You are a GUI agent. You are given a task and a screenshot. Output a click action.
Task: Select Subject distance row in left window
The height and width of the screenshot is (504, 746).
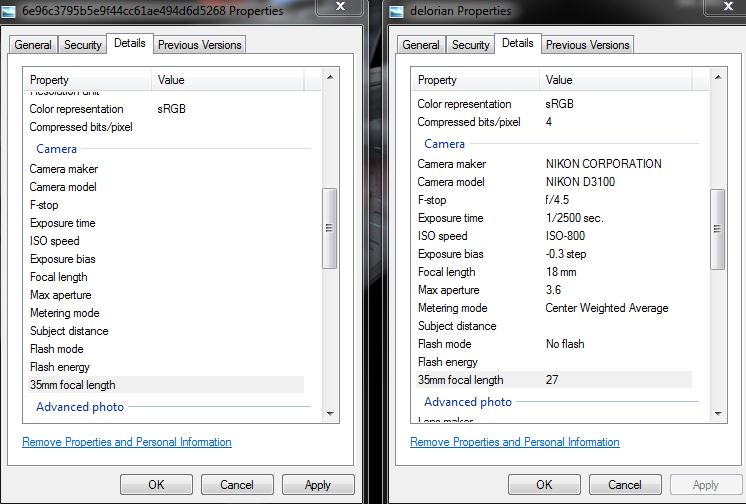click(166, 331)
